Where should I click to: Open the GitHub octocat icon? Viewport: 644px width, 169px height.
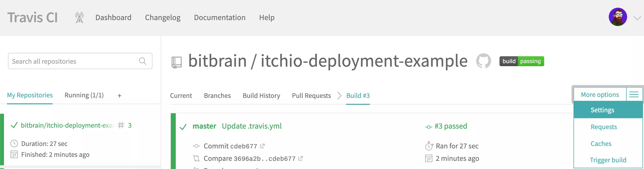(484, 61)
